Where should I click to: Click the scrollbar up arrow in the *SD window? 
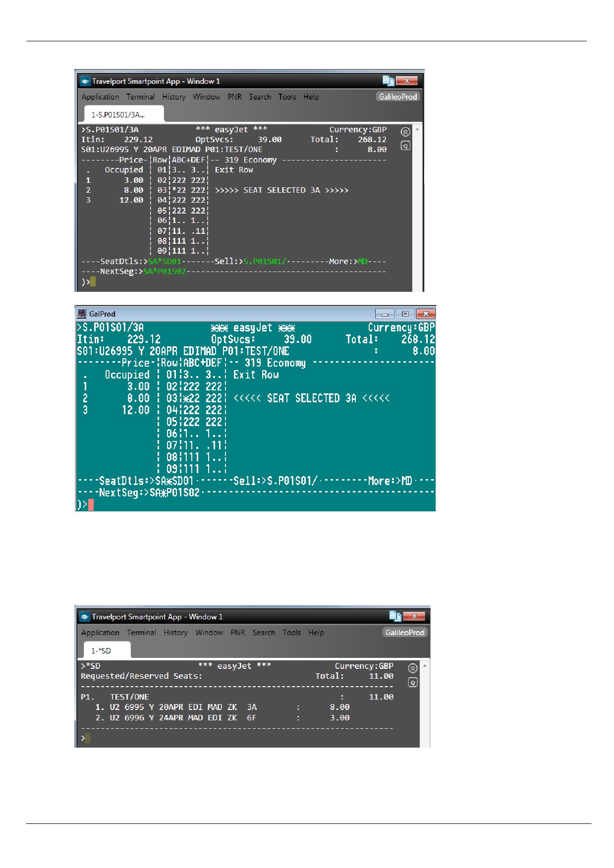click(425, 665)
